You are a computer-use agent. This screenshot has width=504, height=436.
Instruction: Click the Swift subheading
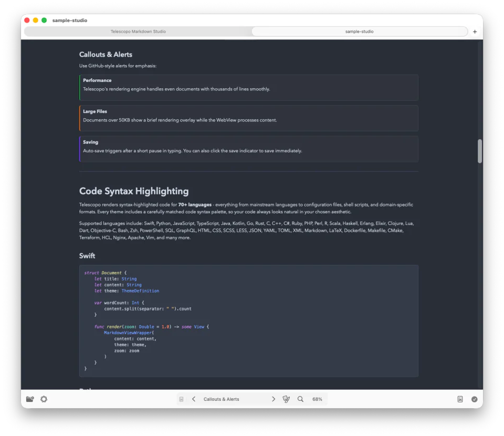(x=87, y=256)
